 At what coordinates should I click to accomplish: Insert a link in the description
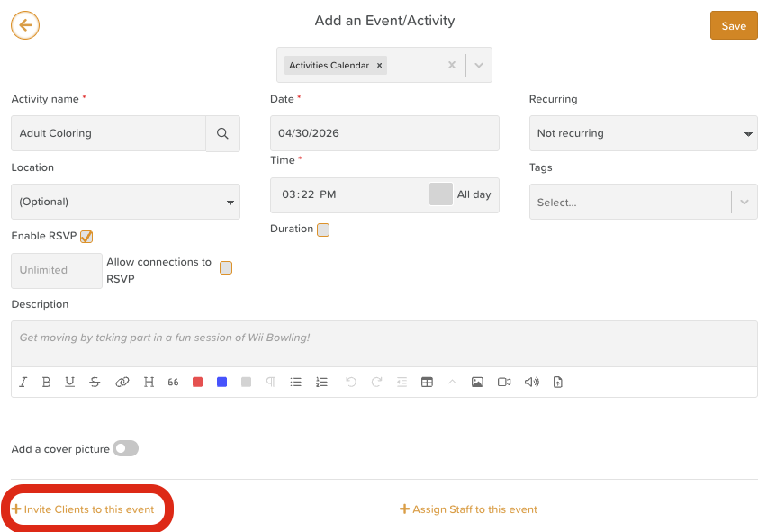(122, 382)
